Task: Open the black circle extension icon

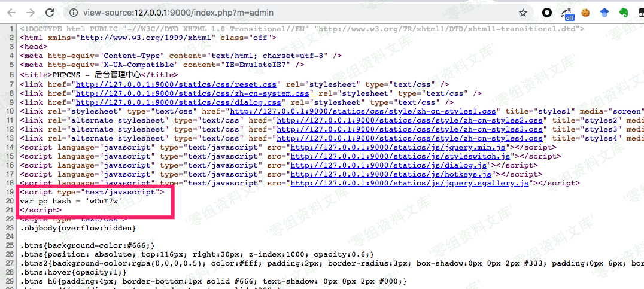Action: tap(547, 12)
